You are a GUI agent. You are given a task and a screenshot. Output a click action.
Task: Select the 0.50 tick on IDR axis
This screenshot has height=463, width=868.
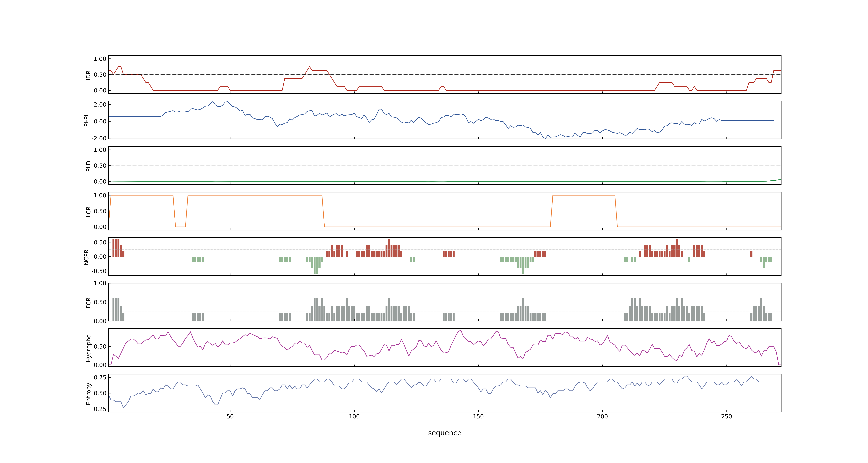pyautogui.click(x=100, y=74)
